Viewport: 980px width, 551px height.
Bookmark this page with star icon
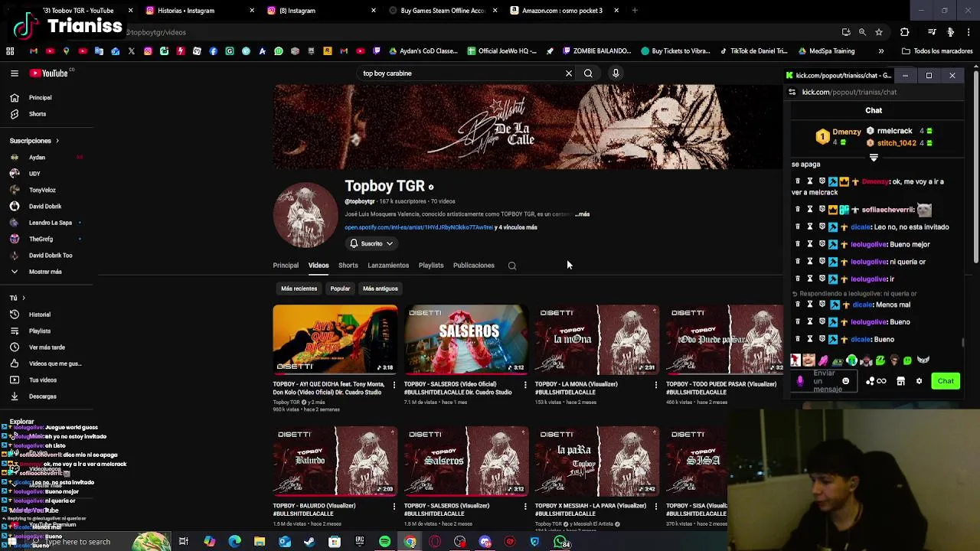[879, 32]
